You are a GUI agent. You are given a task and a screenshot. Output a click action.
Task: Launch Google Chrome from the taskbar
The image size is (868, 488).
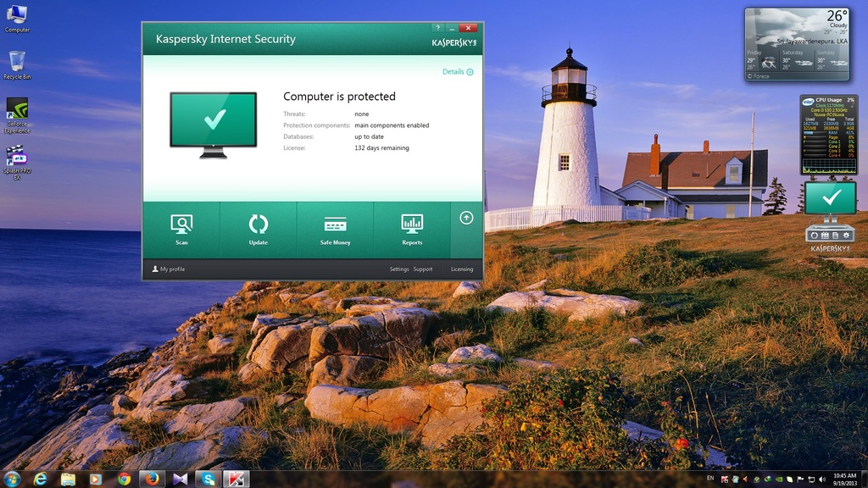[x=124, y=480]
